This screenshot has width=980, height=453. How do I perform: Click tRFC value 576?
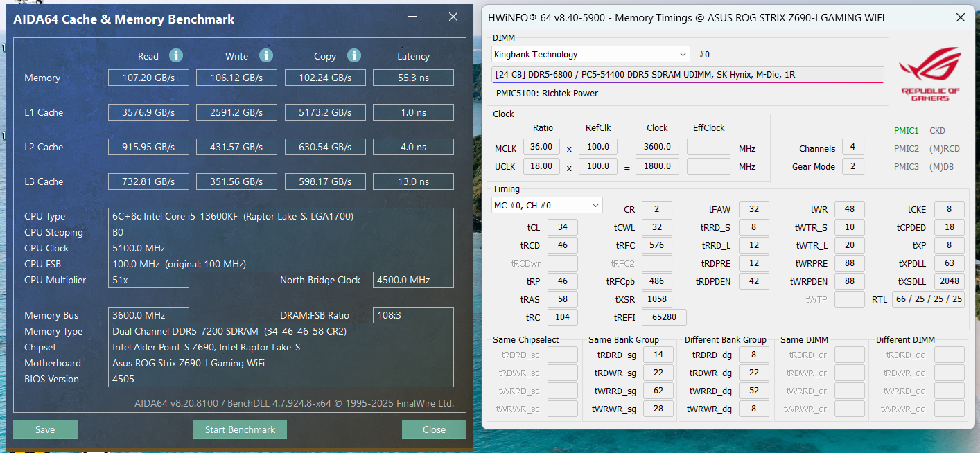657,245
